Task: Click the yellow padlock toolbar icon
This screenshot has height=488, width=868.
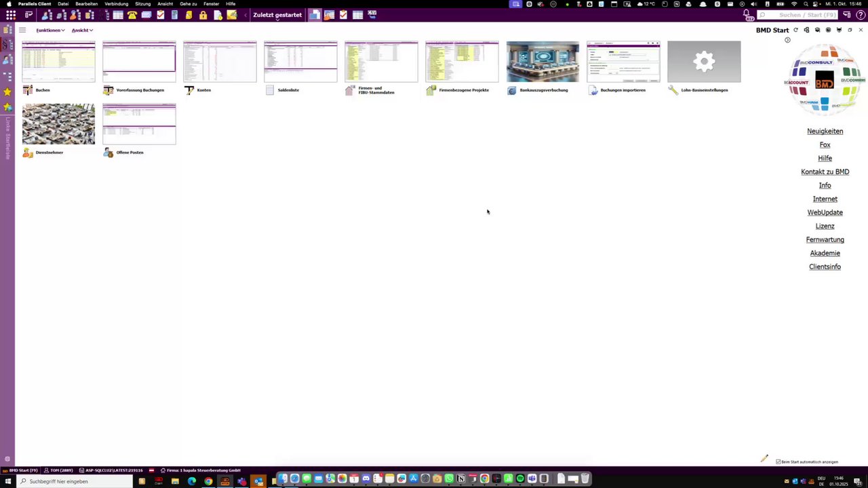Action: [203, 15]
